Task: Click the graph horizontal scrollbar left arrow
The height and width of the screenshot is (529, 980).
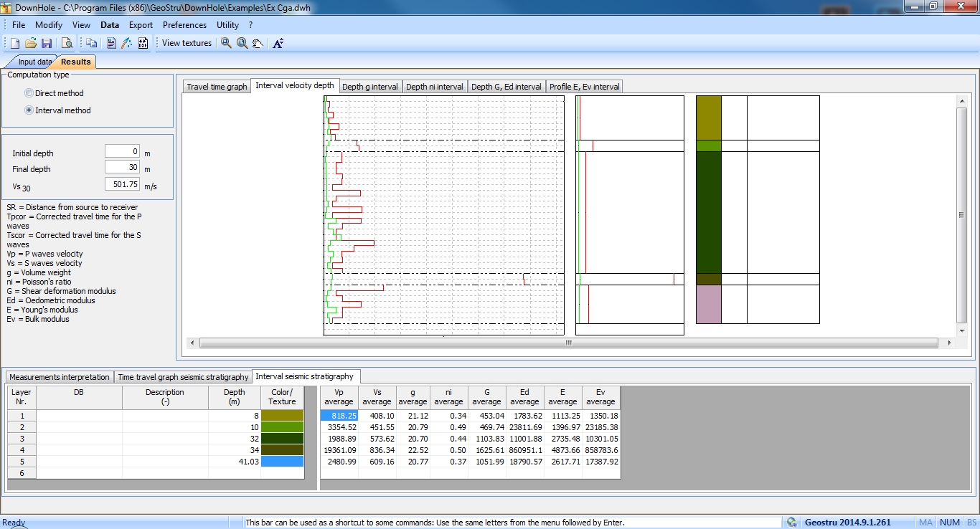Action: point(192,343)
